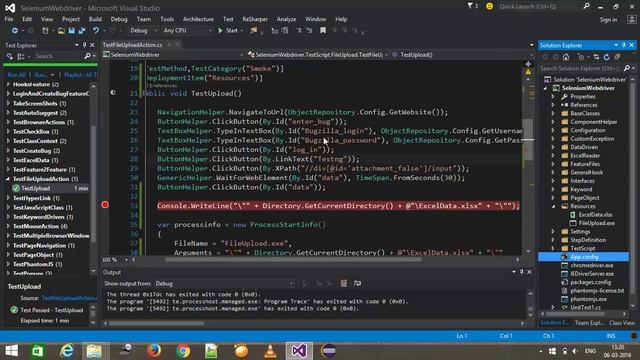640x360 pixels.
Task: Click Run All in Test Explorer
Action: [16, 75]
